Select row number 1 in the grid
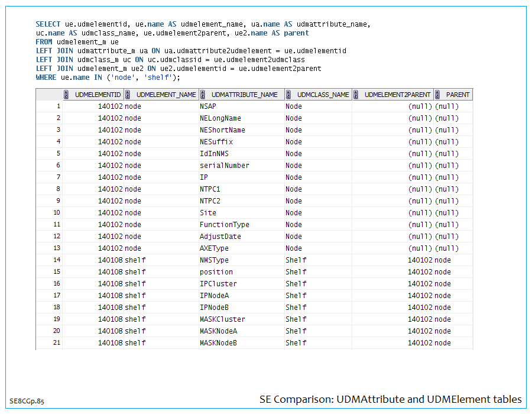The width and height of the screenshot is (532, 414). 58,106
